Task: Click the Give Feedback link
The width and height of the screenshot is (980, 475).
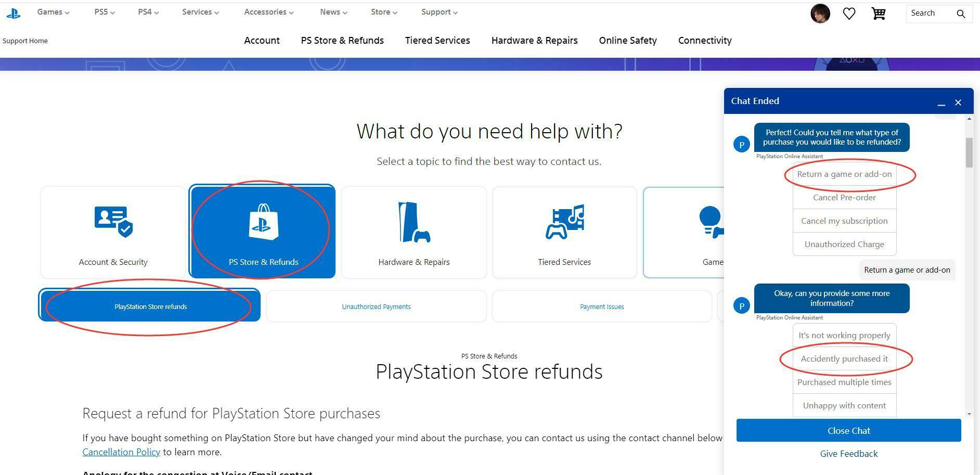Action: click(x=848, y=454)
